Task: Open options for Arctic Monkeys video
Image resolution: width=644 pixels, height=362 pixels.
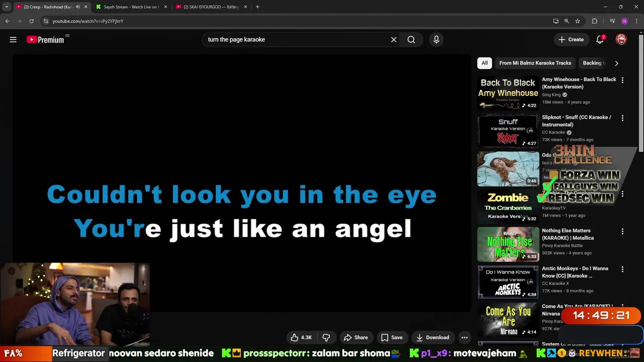Action: 622,269
